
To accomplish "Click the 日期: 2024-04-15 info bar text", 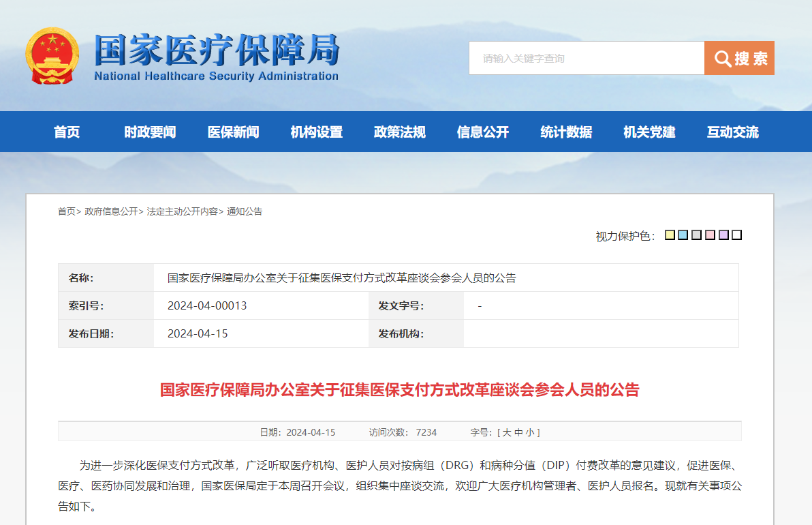I will 298,432.
